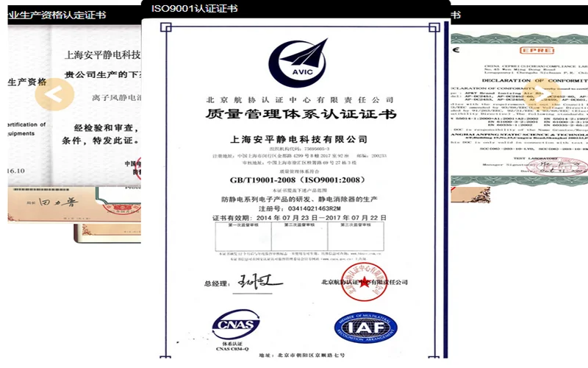Click the red official seal stamp
Screen dimensions: 588x368
pyautogui.click(x=364, y=282)
